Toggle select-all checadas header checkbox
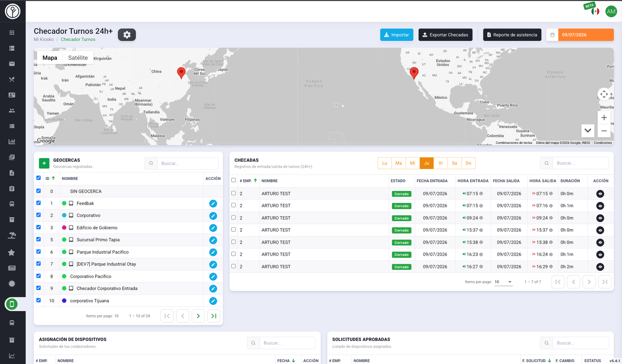Screen dimensions: 622x364 click(234, 180)
